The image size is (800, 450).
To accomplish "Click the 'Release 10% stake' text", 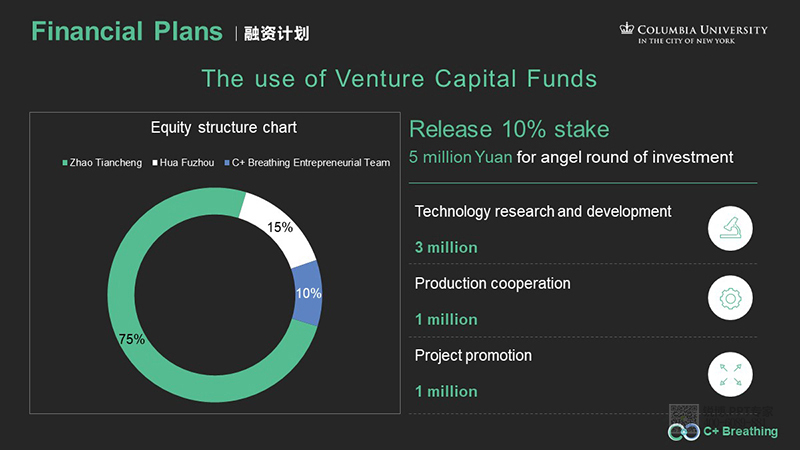I will pyautogui.click(x=509, y=129).
